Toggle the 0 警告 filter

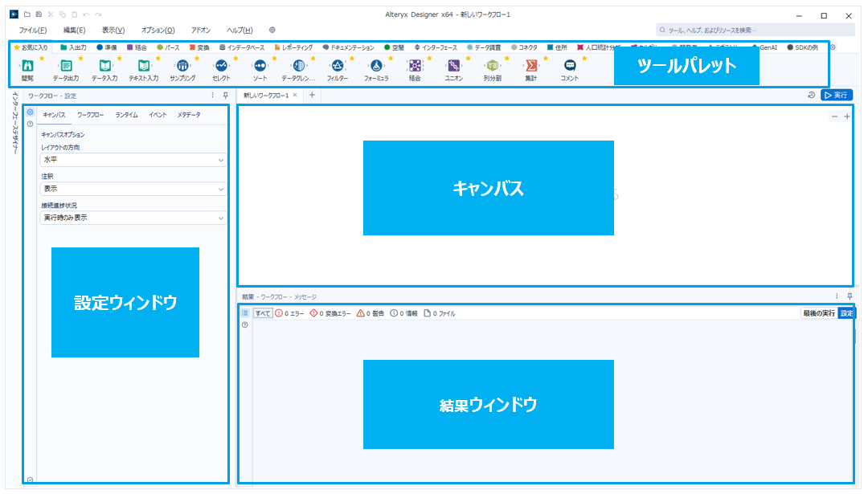pyautogui.click(x=371, y=313)
